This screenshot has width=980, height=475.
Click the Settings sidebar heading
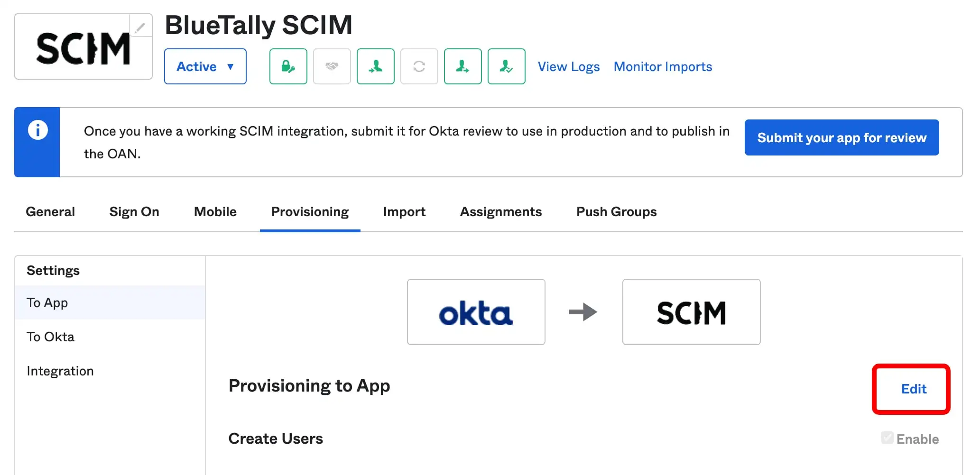(53, 271)
